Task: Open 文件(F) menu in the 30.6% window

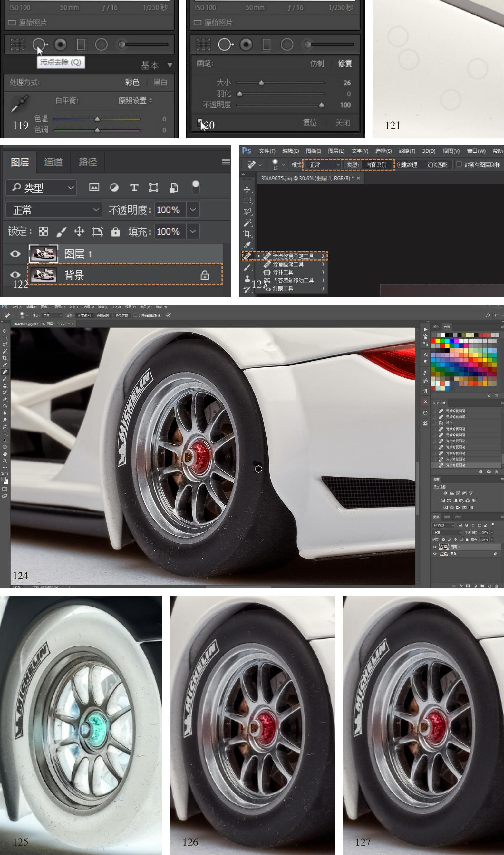Action: 267,151
